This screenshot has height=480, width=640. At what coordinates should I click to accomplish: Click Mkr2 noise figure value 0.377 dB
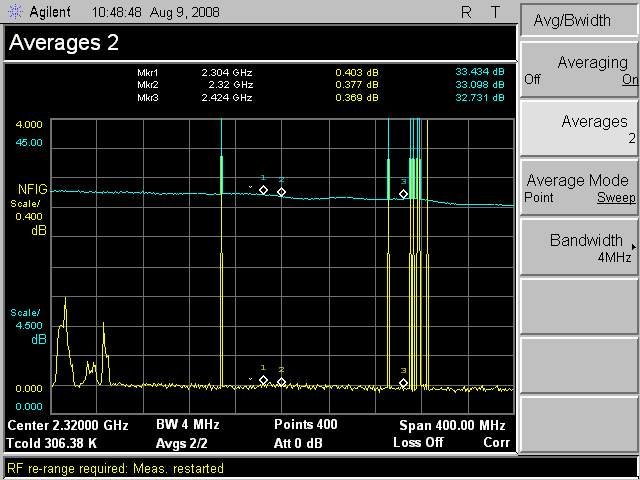357,85
